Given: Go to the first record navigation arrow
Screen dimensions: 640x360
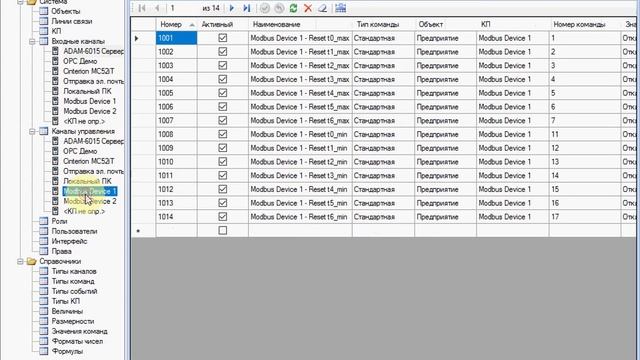Looking at the screenshot, I should click(142, 8).
